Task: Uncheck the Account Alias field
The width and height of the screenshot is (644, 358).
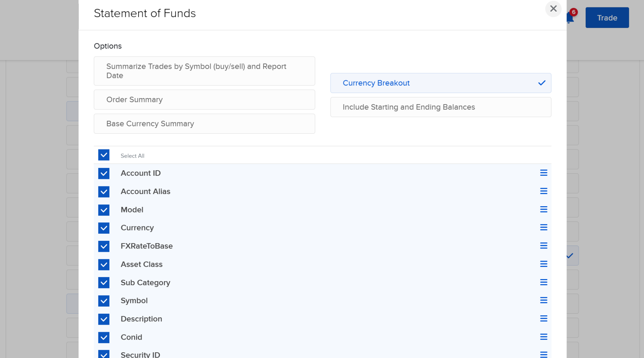Action: pyautogui.click(x=104, y=192)
